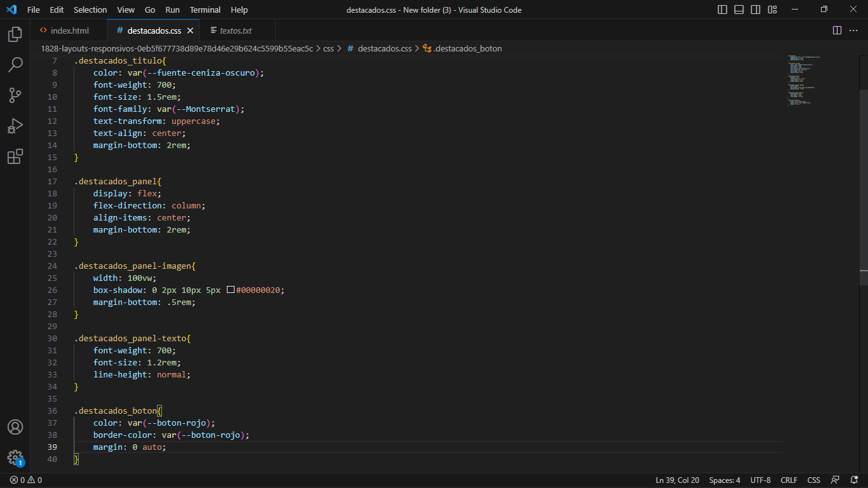Screen dimensions: 868x488
Task: Click the .destacados_panel-texto selector
Action: tap(130, 339)
